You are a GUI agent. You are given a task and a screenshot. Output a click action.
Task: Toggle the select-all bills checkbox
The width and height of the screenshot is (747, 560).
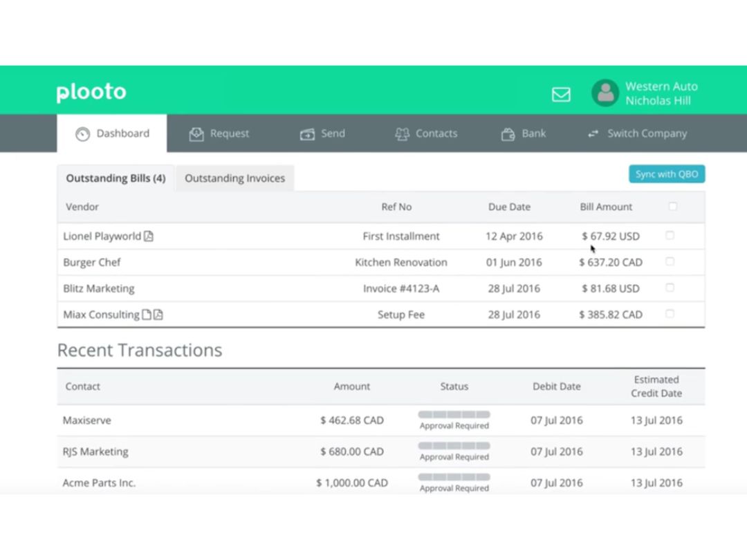[x=673, y=206]
